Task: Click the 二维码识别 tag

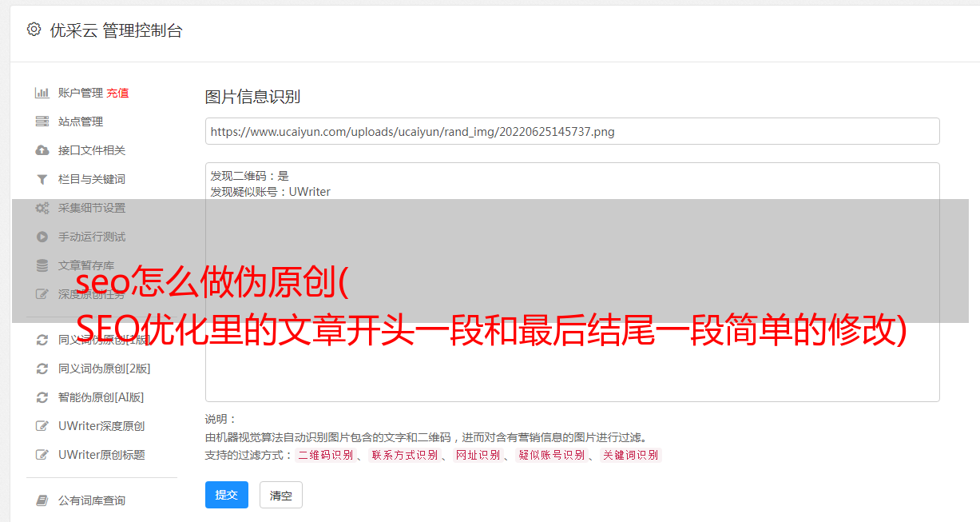Action: 325,455
